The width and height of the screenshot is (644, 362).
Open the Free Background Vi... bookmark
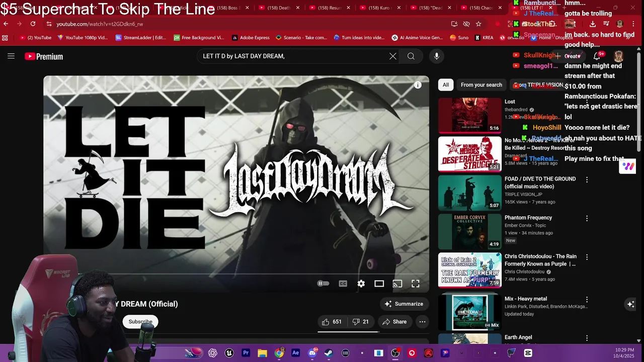199,38
